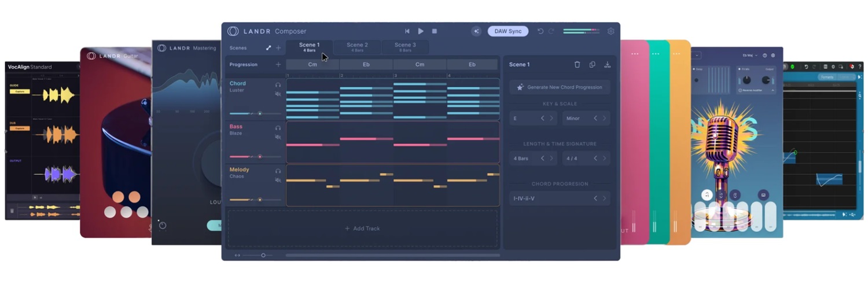Screen dimensions: 868x284
Task: Play the Composer scene
Action: 421,31
